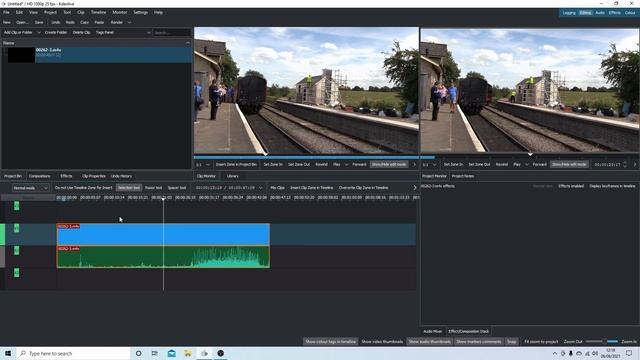Switch to the Logging workspace
The width and height of the screenshot is (640, 360).
569,13
